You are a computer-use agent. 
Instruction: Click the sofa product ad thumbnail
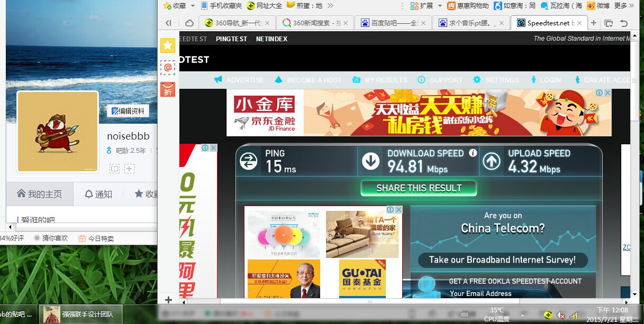(362, 235)
